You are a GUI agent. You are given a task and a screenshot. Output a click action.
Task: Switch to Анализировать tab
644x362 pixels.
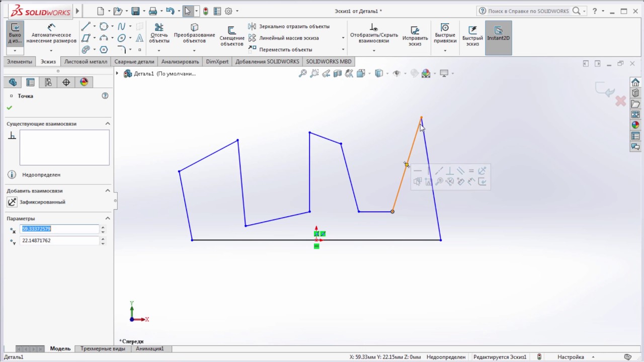(x=180, y=61)
